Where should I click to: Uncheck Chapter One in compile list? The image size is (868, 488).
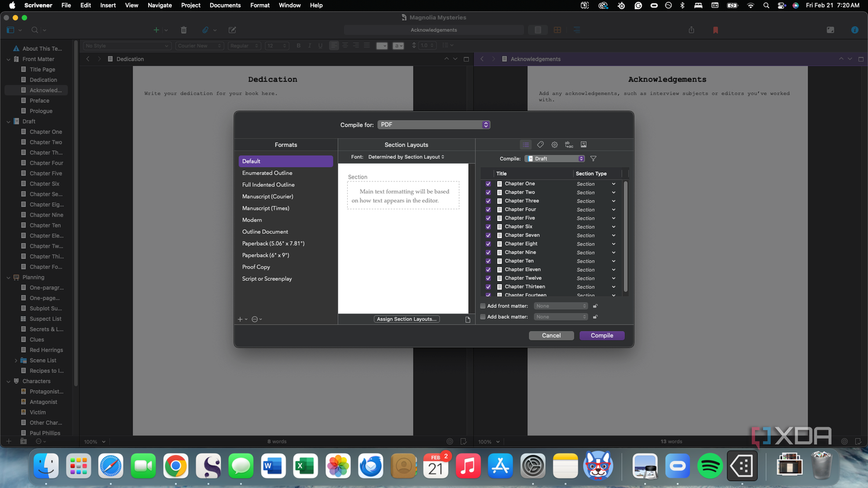click(x=488, y=184)
